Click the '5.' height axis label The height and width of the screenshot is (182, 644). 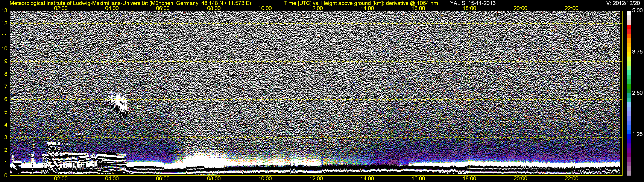[x=6, y=112]
